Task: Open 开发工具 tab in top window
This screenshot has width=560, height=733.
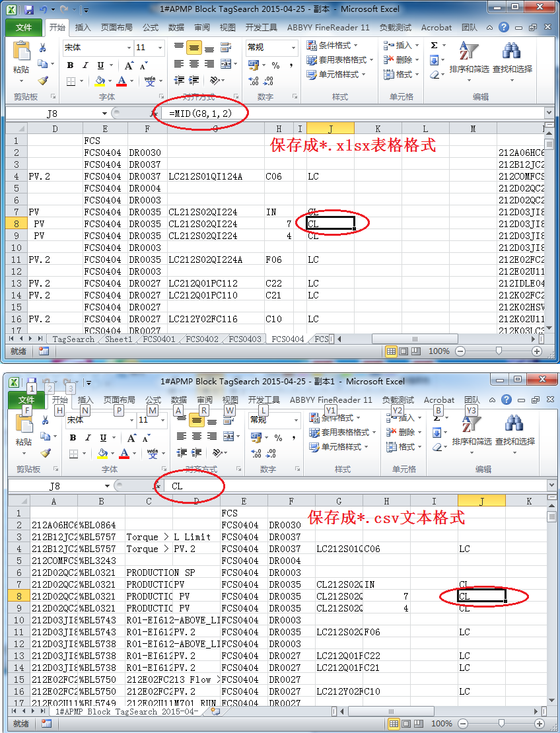Action: [x=262, y=28]
